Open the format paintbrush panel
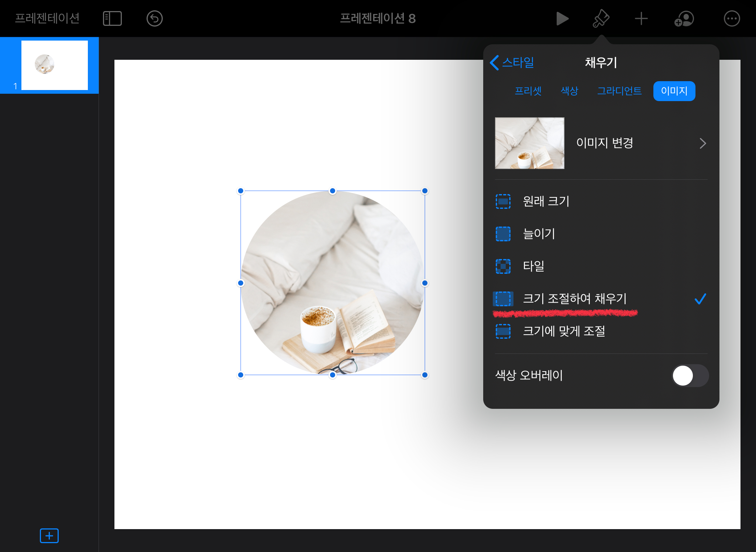Screen dimensions: 756x552 (x=601, y=18)
